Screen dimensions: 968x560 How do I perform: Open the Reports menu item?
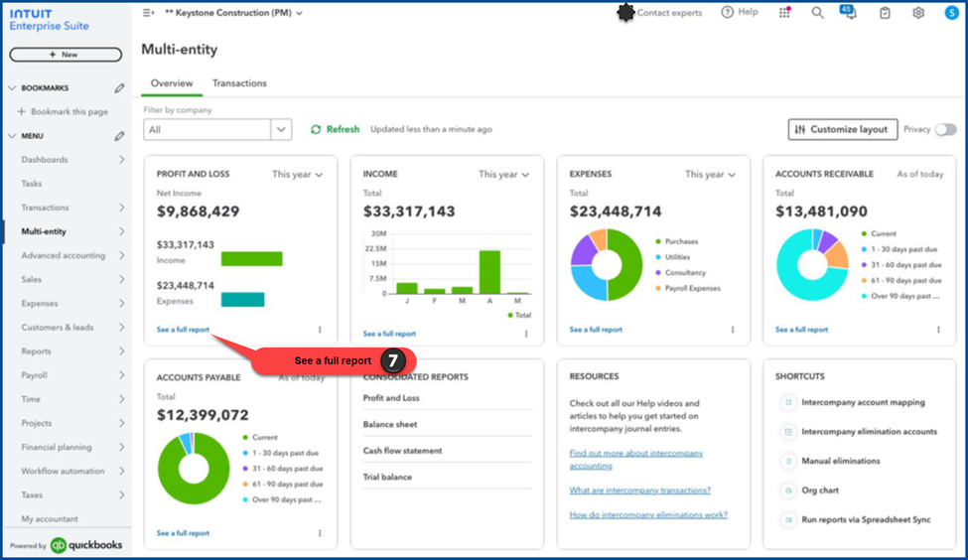click(x=37, y=351)
